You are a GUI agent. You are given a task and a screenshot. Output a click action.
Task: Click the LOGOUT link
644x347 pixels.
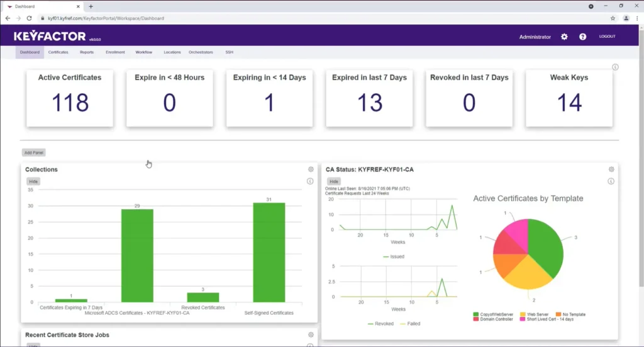tap(607, 37)
